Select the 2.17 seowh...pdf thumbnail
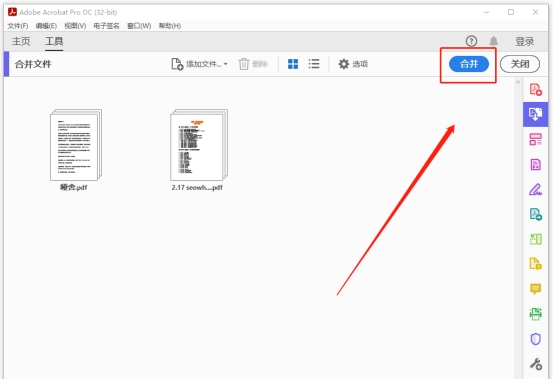This screenshot has height=379, width=554. coord(199,145)
